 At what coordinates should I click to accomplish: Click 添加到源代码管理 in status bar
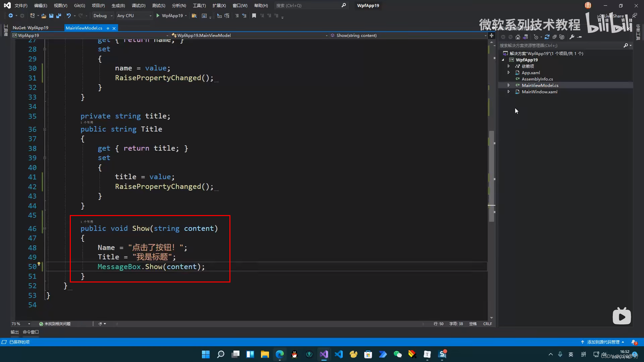pos(603,342)
